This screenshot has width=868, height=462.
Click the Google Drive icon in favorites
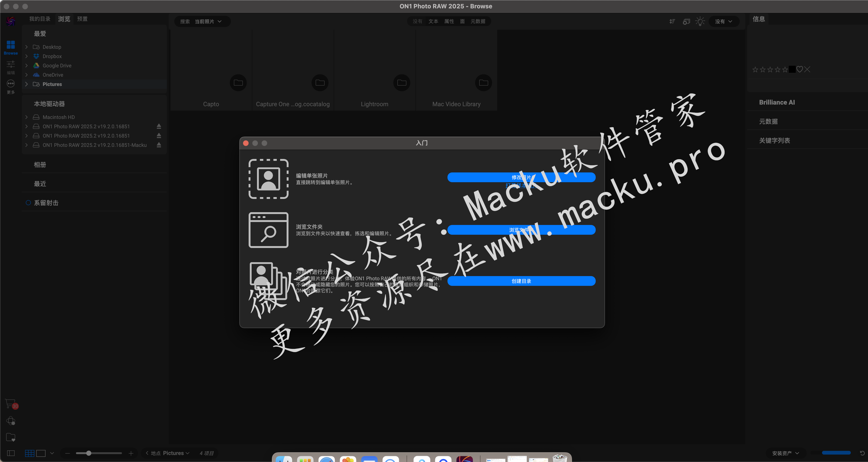[x=36, y=65]
